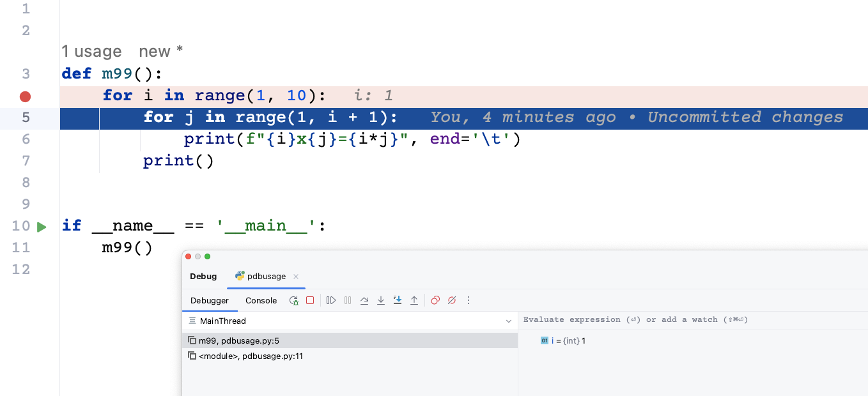Screen dimensions: 868x396
Task: Step out of the current frame
Action: 414,300
